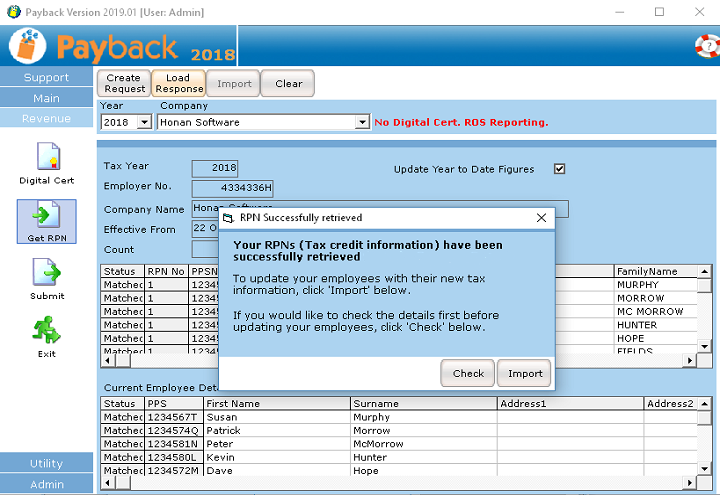Click the Submit icon in sidebar
720x495 pixels.
coord(47,273)
